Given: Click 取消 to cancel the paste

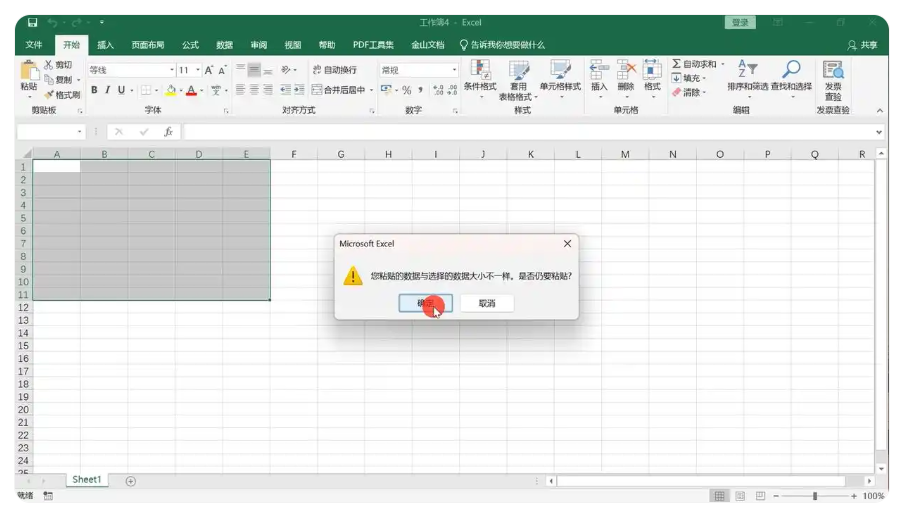Looking at the screenshot, I should [x=487, y=303].
